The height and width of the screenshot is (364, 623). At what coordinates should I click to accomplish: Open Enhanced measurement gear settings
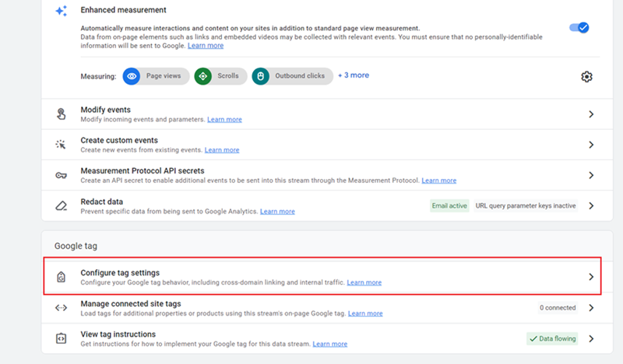click(586, 76)
